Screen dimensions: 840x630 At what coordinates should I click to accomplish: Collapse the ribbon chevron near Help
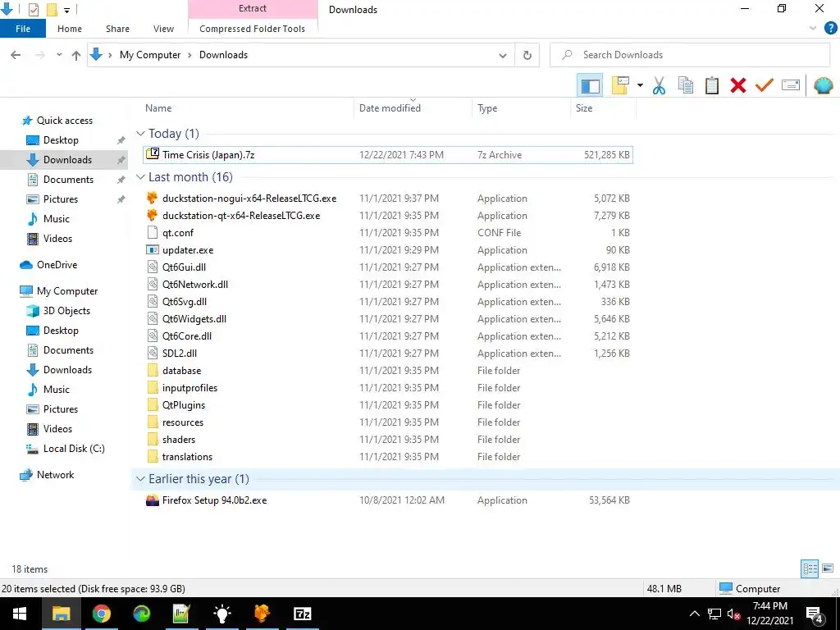pos(813,29)
